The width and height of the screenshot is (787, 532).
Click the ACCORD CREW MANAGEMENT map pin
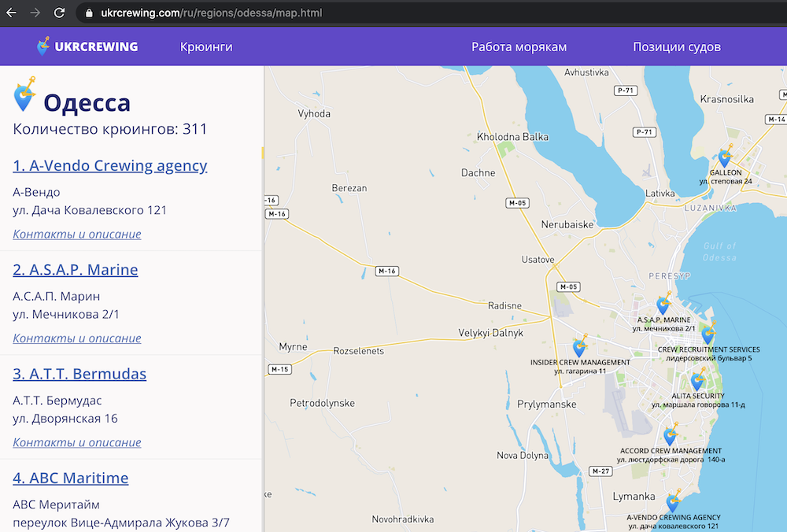[671, 434]
